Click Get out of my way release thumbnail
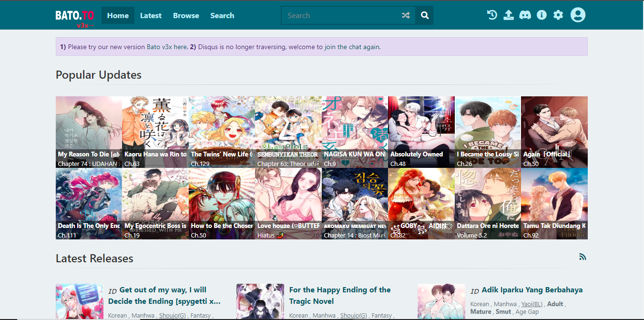 click(x=80, y=302)
